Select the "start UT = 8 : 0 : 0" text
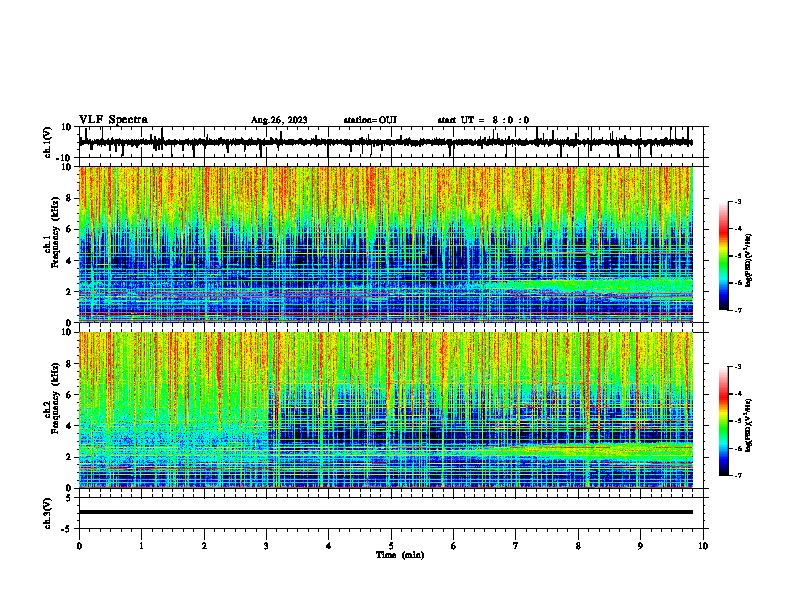 [x=483, y=120]
